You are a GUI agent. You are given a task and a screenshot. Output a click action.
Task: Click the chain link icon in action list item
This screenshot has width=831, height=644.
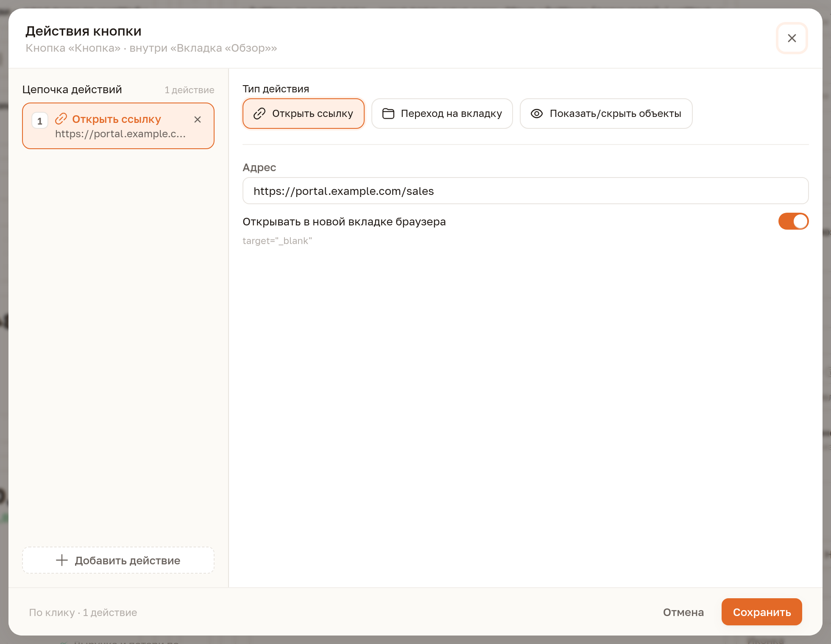[x=61, y=119]
